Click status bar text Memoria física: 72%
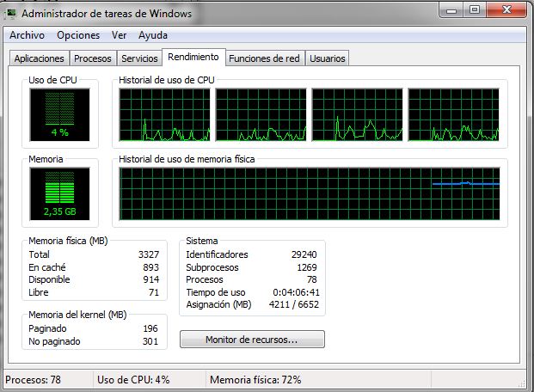Screen dimensions: 534x392 tap(255, 380)
